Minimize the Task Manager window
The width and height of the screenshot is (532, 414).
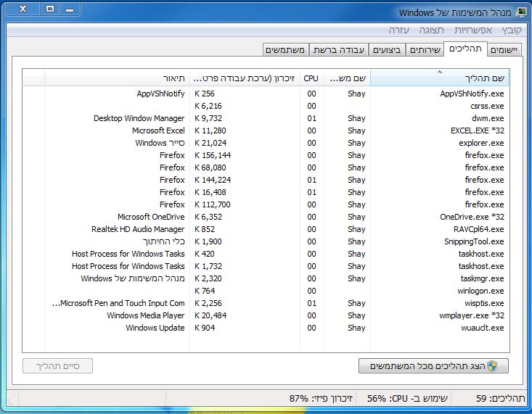(70, 9)
